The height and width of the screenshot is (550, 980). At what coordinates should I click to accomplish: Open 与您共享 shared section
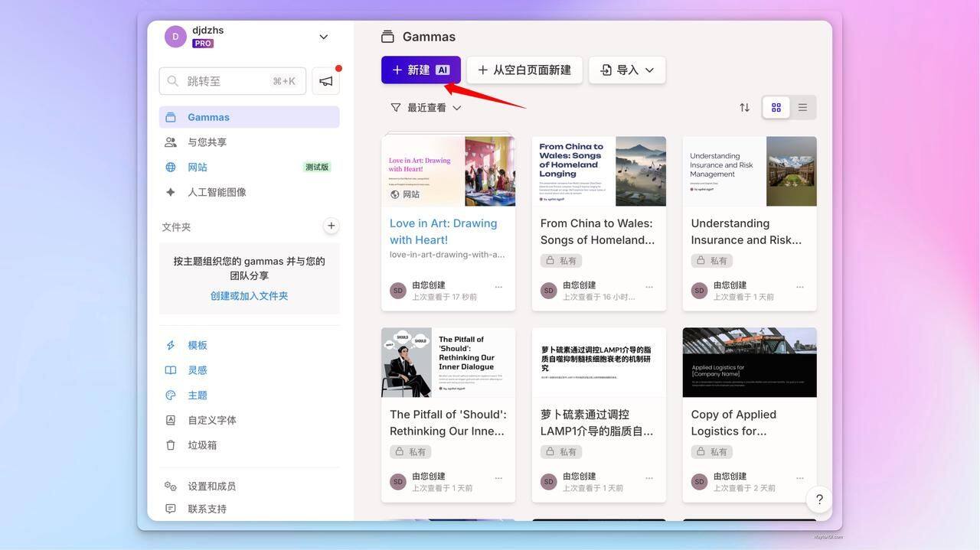(x=207, y=142)
